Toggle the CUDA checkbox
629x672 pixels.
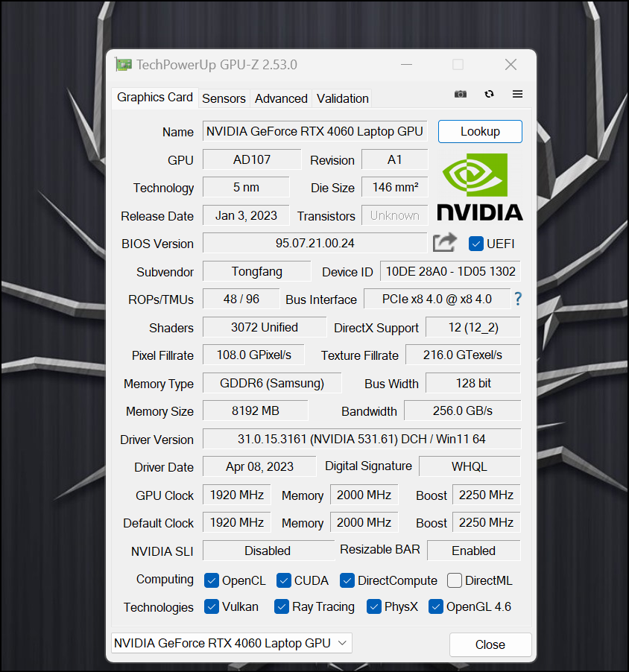click(x=283, y=580)
